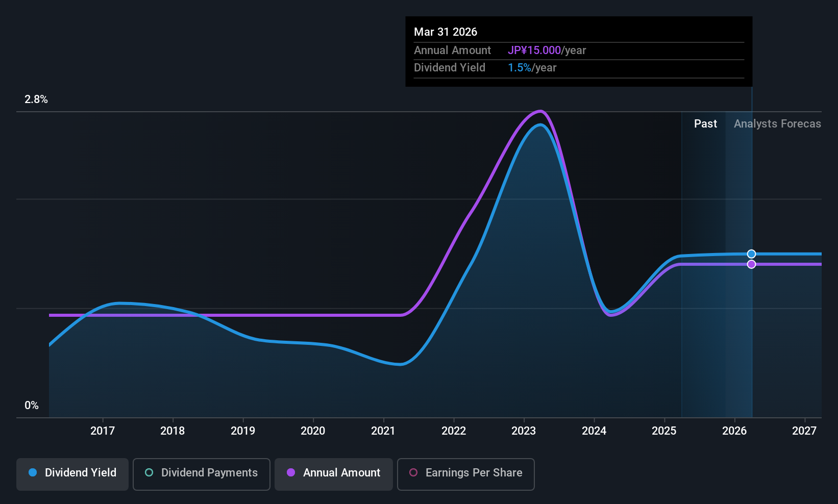Click the 2023 x-axis year label
This screenshot has width=838, height=504.
(x=524, y=431)
